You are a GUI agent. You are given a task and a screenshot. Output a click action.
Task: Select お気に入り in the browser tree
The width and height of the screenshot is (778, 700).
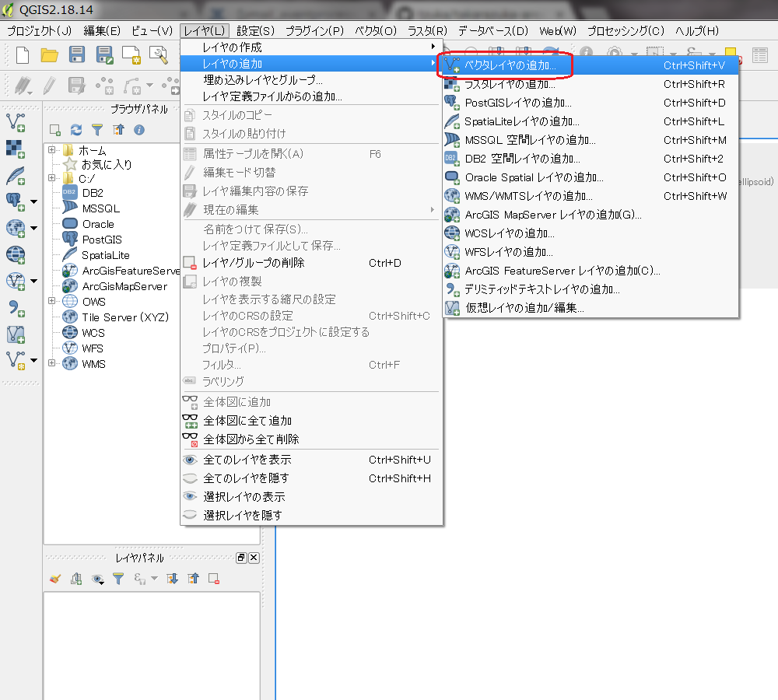coord(106,164)
